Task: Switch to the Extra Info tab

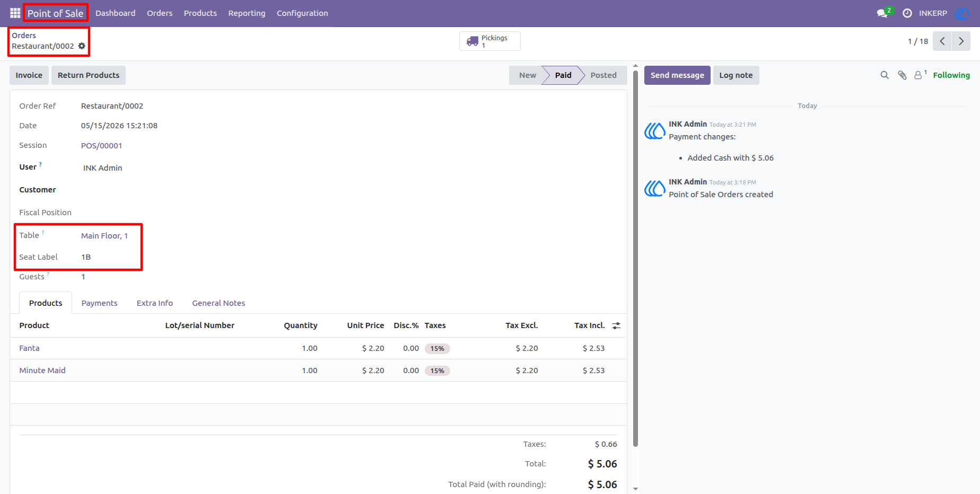Action: pyautogui.click(x=155, y=303)
